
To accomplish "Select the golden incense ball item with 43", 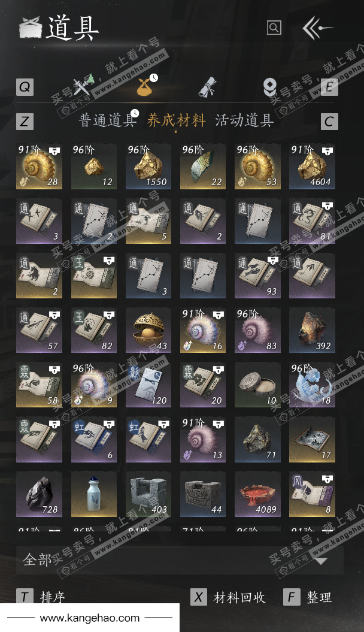I will (x=148, y=330).
